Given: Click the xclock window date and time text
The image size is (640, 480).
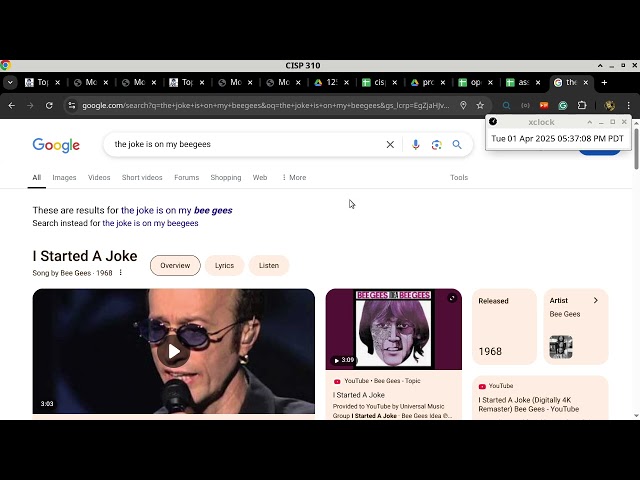Looking at the screenshot, I should click(x=557, y=138).
